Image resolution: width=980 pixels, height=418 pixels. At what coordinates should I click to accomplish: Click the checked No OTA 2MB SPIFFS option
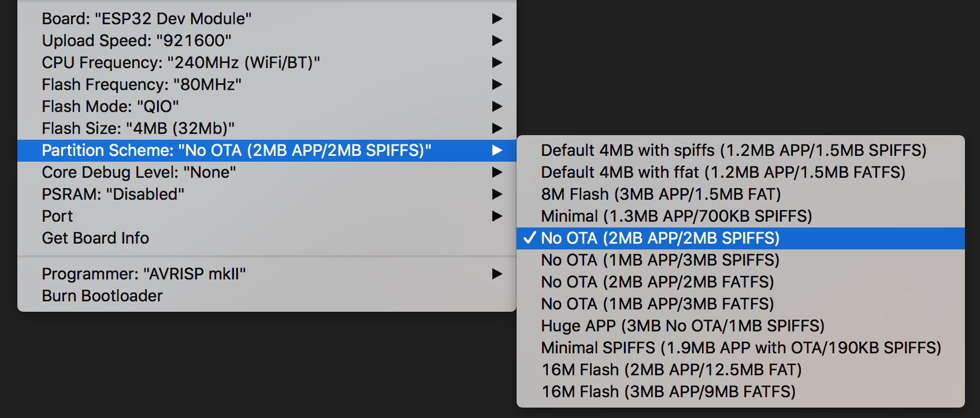coord(660,238)
